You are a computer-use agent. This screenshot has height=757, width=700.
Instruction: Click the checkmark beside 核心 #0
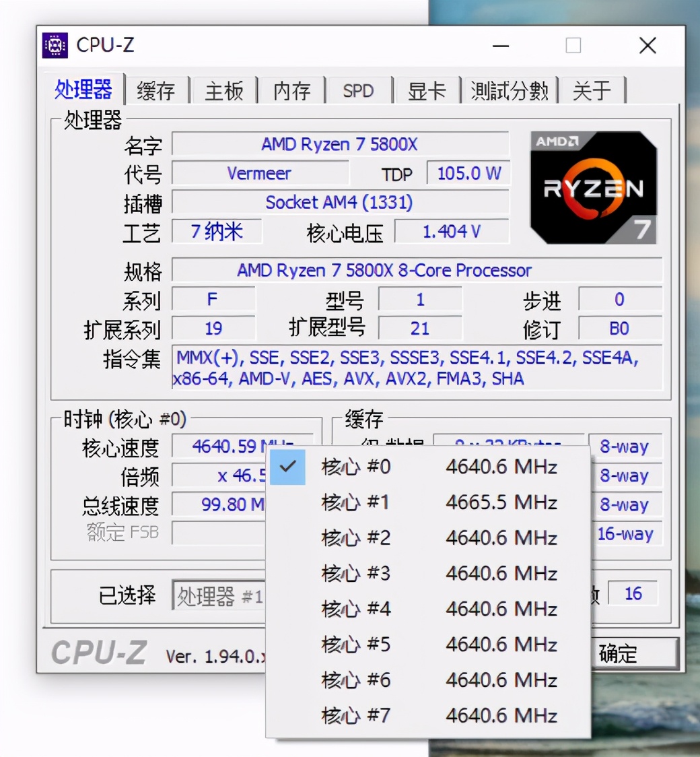(287, 467)
